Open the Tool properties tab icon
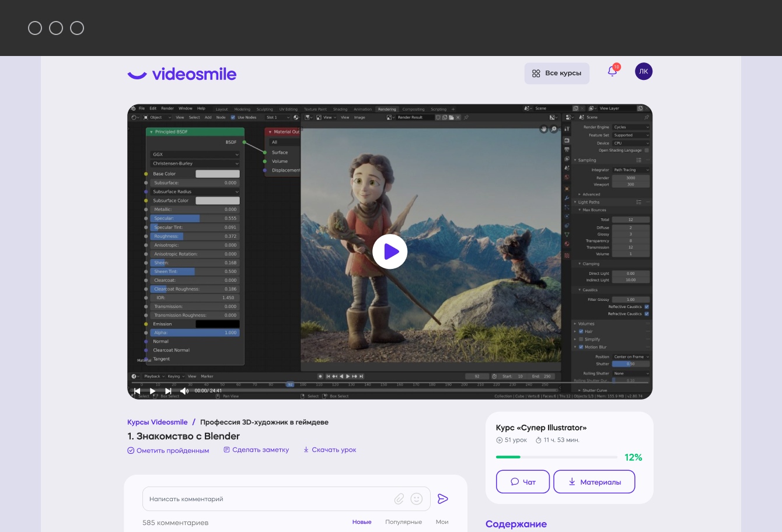Viewport: 782px width, 532px height. click(567, 129)
